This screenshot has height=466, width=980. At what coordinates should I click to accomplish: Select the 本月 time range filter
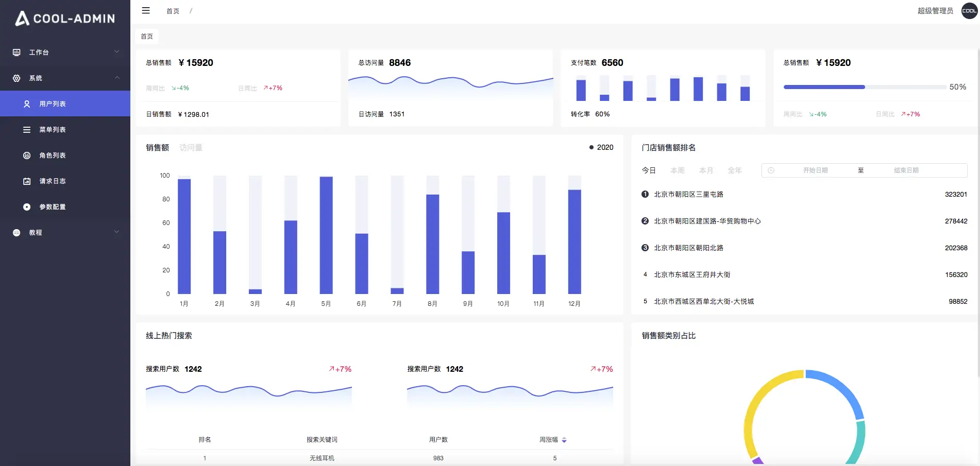point(705,170)
